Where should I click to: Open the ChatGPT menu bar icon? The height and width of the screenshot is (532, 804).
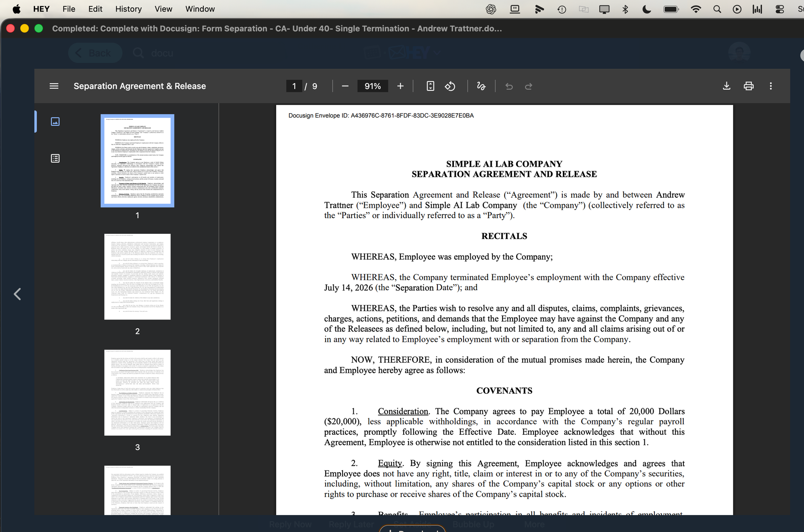pyautogui.click(x=491, y=9)
